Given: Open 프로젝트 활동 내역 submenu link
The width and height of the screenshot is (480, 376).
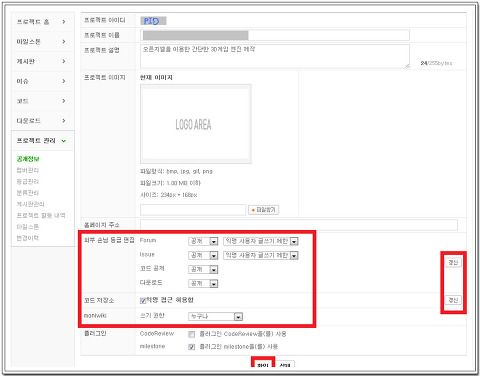Looking at the screenshot, I should tap(41, 215).
